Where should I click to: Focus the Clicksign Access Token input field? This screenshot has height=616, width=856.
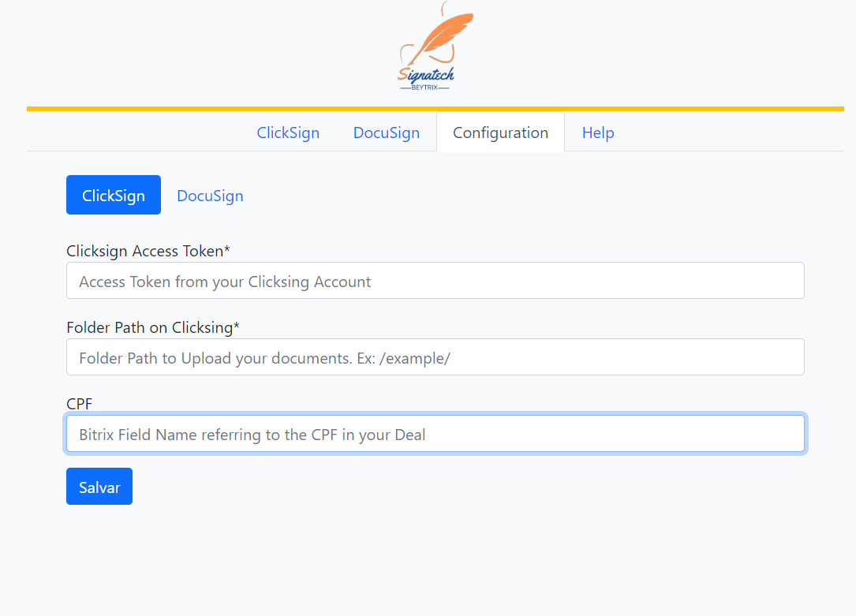[435, 282]
